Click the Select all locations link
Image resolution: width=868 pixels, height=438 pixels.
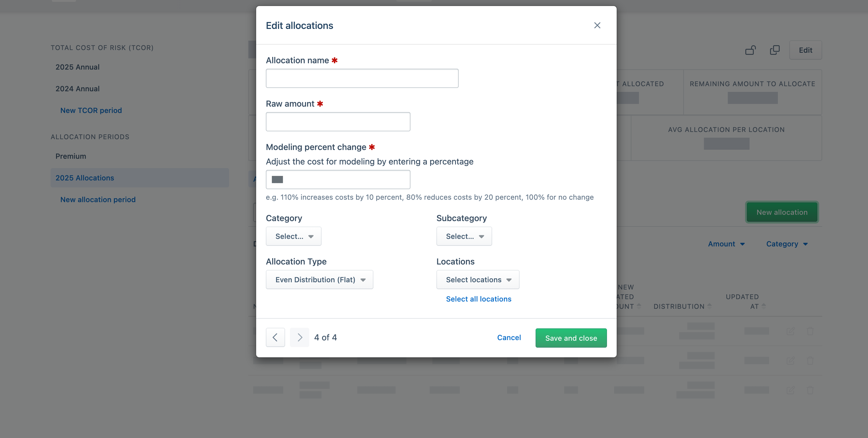[478, 299]
